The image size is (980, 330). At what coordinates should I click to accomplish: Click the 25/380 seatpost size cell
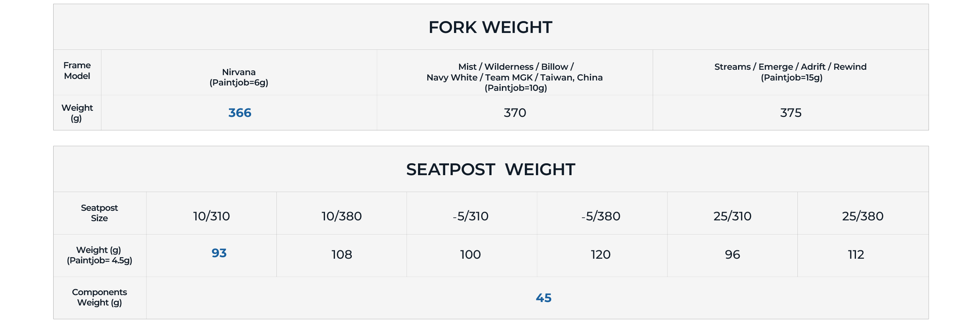[x=863, y=216]
